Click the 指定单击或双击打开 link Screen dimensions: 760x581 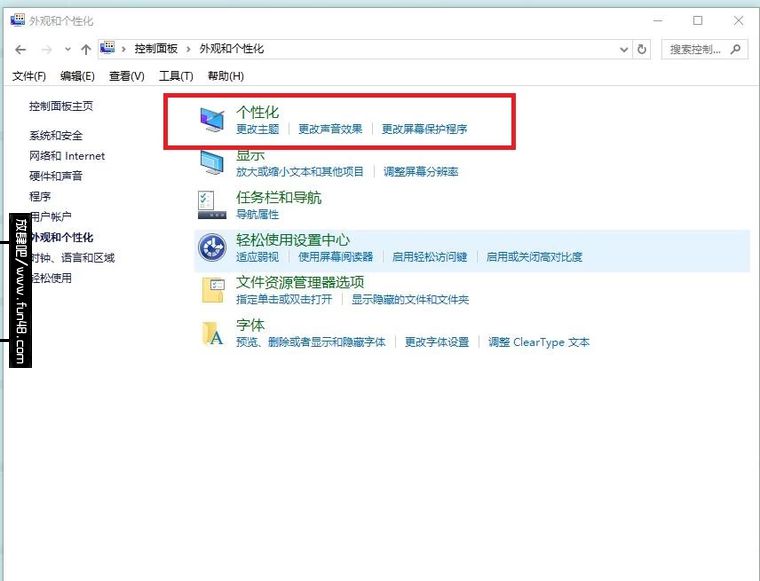284,299
